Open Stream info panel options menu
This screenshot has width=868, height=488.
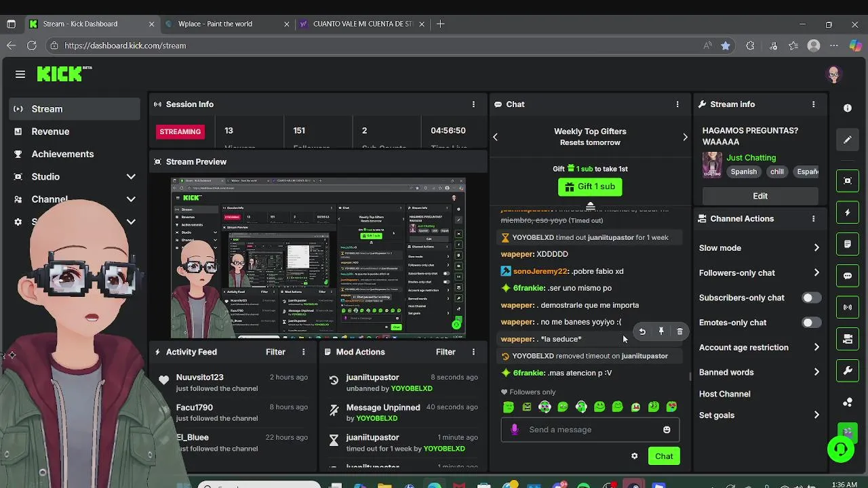(813, 104)
